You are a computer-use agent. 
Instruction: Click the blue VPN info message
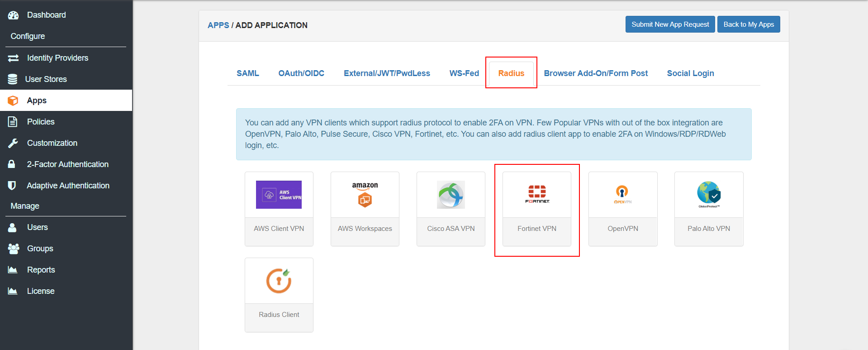pyautogui.click(x=493, y=134)
